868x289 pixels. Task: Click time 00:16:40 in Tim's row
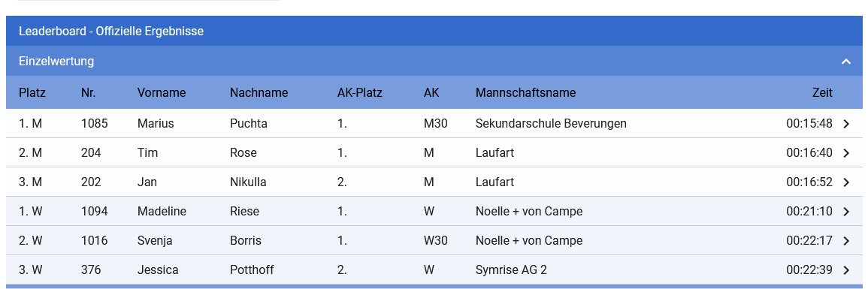coord(809,152)
